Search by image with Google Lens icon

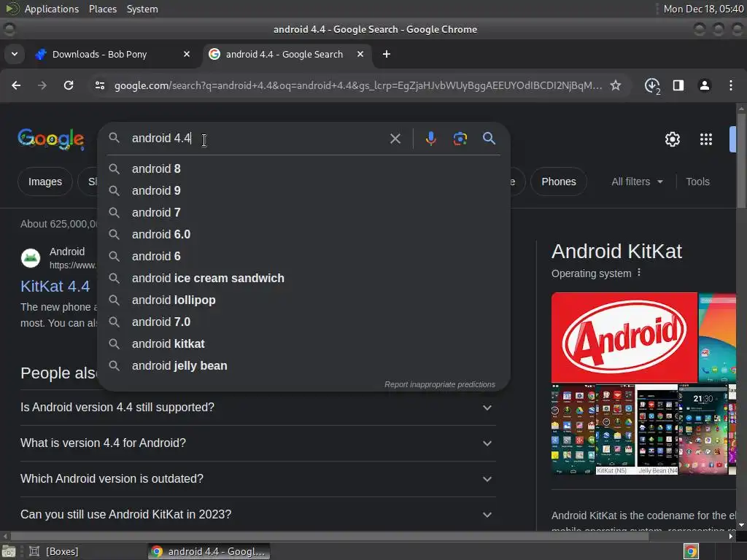coord(460,139)
